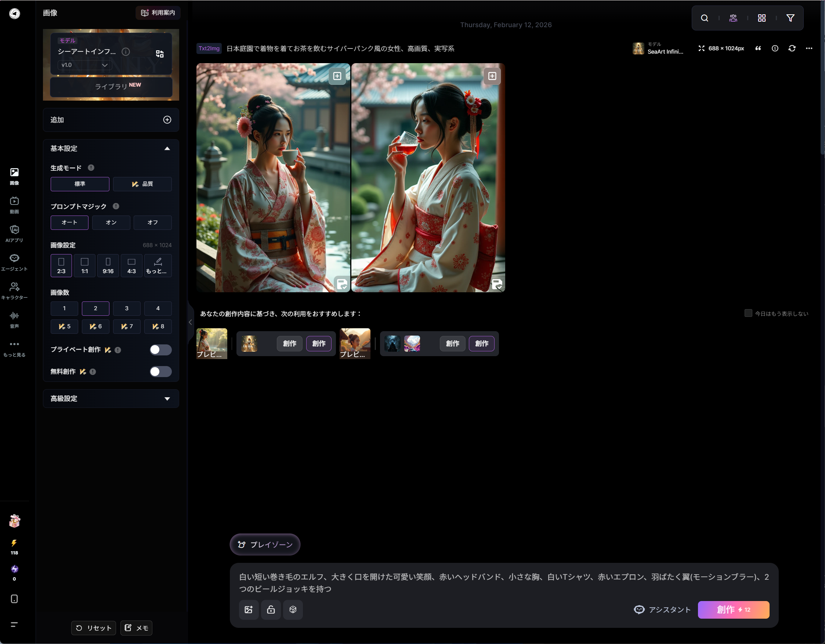
Task: Click the dice random prompt icon
Action: coord(293,609)
